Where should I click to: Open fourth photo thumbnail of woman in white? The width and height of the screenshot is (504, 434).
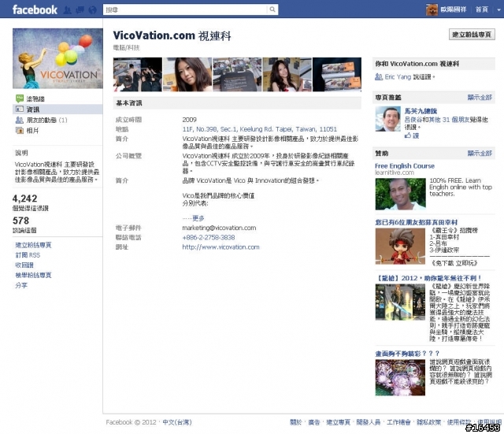tap(287, 75)
